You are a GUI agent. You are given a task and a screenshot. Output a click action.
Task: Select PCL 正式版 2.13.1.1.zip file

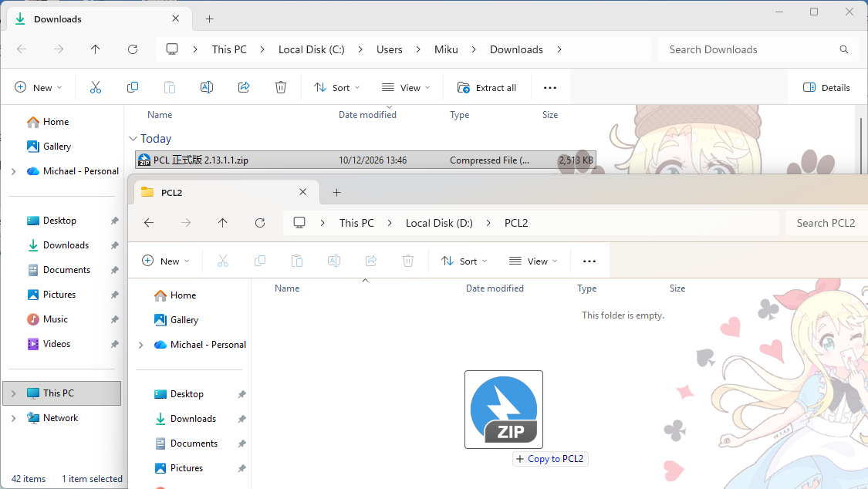pyautogui.click(x=366, y=160)
